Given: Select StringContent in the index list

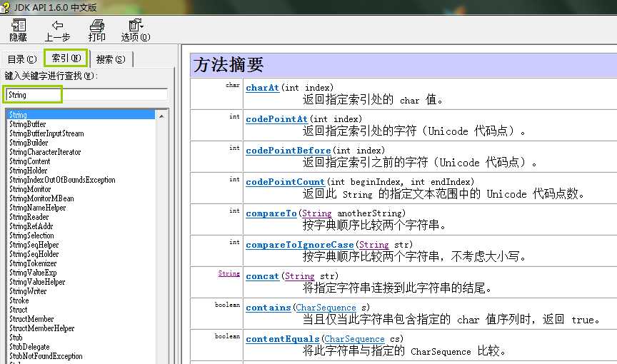Looking at the screenshot, I should click(29, 161).
